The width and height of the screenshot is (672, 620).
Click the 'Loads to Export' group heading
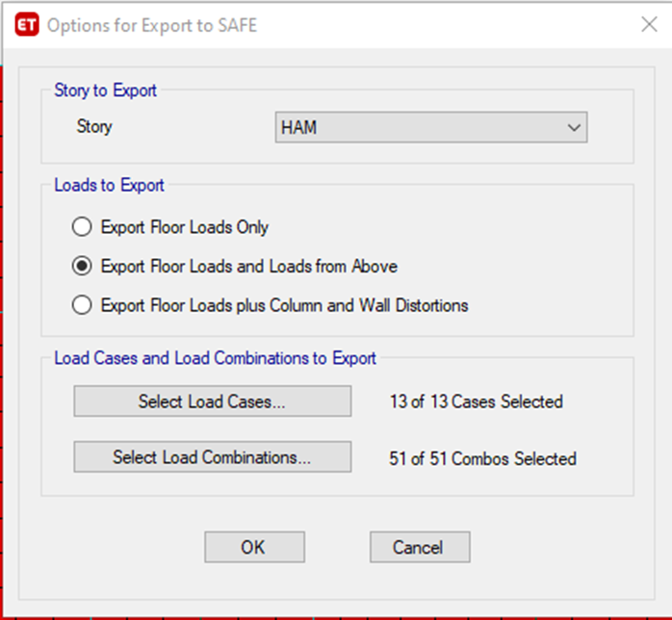click(x=109, y=185)
